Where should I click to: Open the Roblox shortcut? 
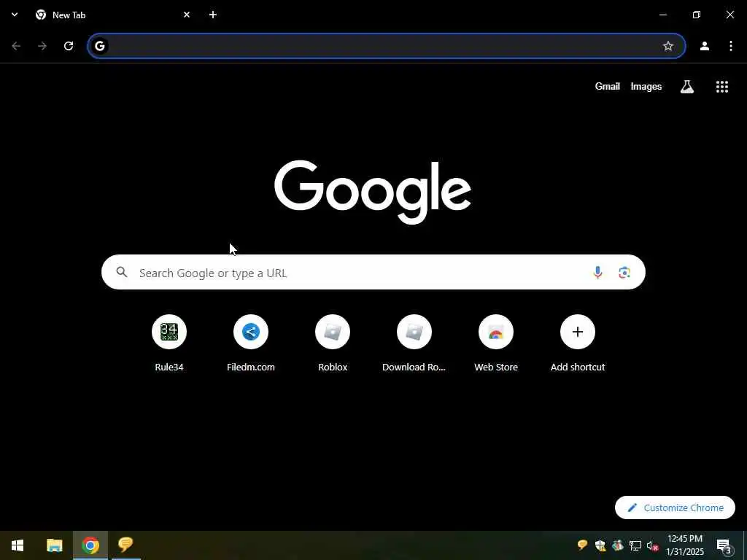[333, 343]
